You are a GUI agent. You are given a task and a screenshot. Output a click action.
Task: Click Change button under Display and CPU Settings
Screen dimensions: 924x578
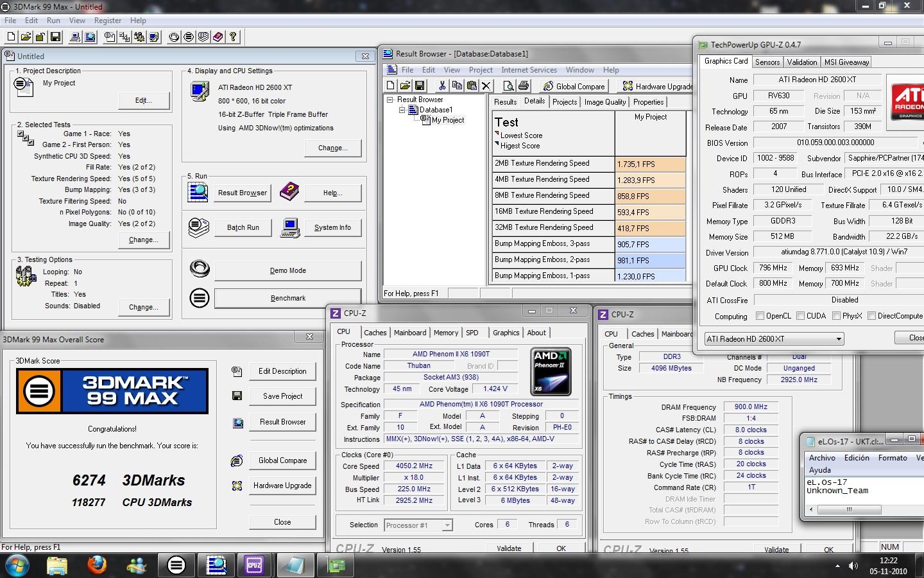click(332, 148)
